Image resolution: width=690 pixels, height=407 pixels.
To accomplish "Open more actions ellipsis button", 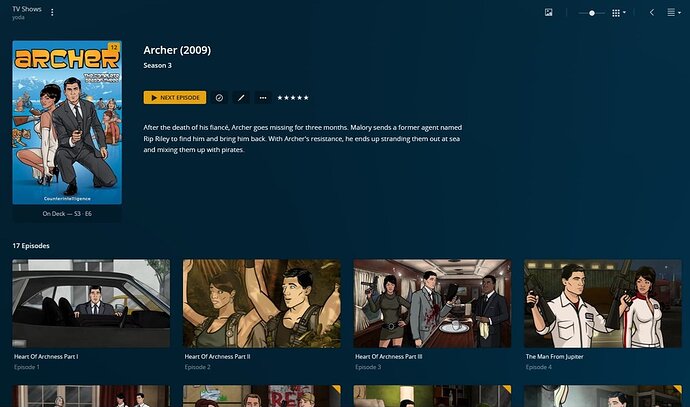I will (263, 98).
